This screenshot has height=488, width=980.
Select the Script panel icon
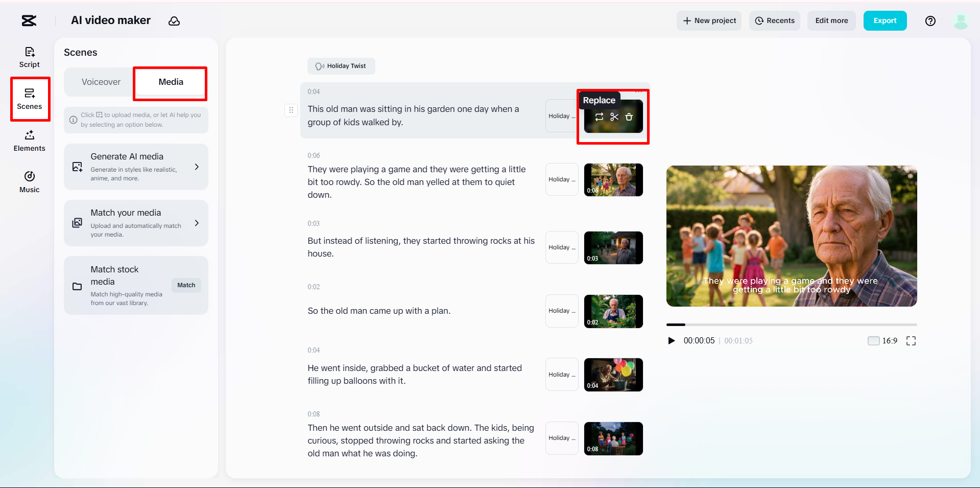pos(29,56)
